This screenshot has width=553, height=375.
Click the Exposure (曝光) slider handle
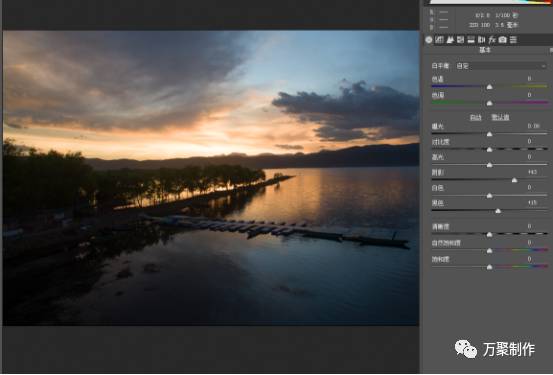pyautogui.click(x=490, y=134)
